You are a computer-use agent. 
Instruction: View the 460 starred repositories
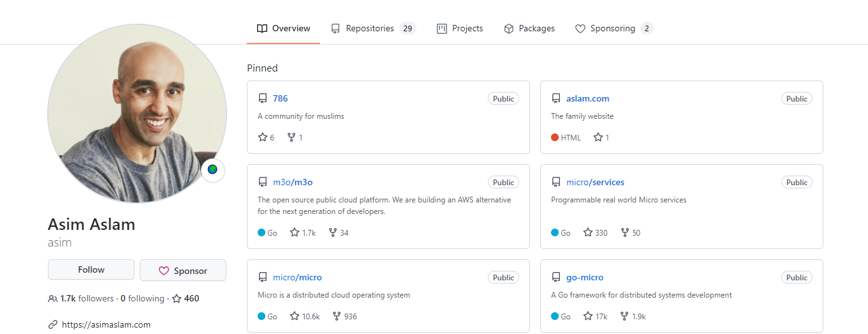tap(186, 298)
